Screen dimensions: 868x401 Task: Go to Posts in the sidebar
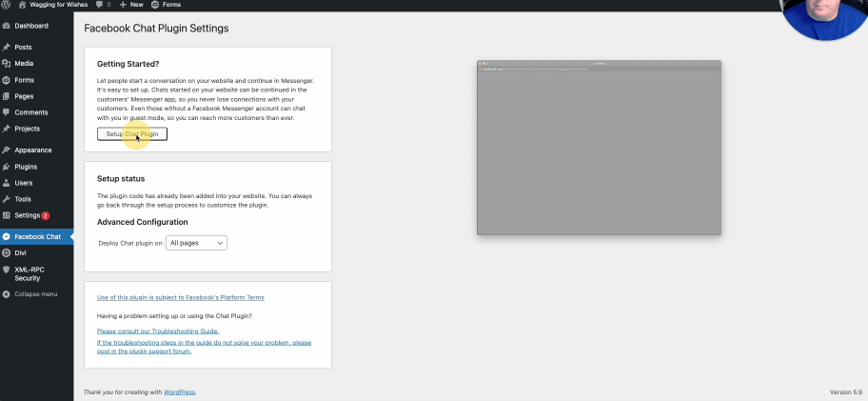(23, 47)
